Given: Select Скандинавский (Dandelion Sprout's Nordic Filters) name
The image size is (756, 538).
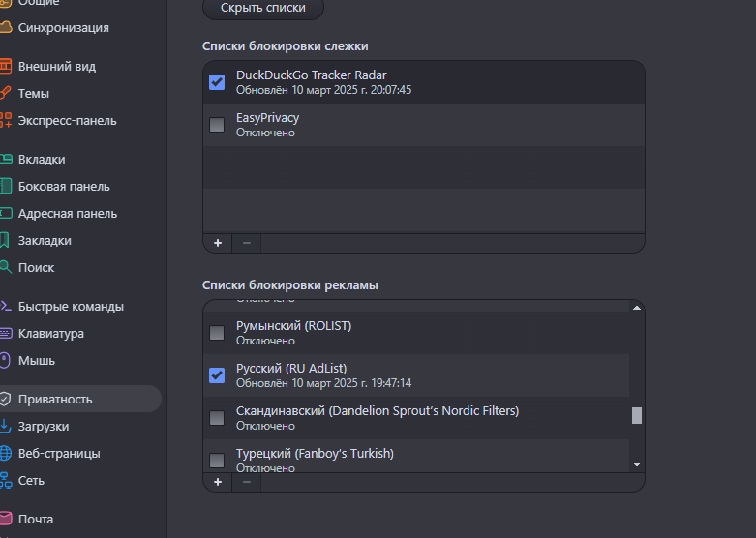Looking at the screenshot, I should coord(378,410).
